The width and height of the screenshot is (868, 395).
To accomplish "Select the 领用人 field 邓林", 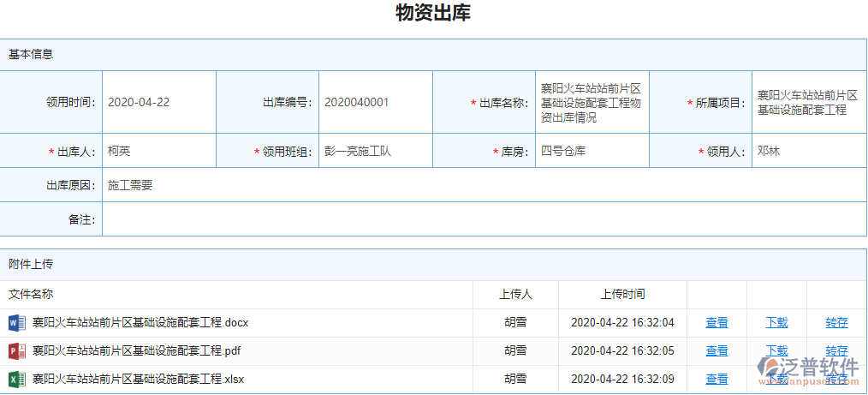I will click(x=809, y=151).
